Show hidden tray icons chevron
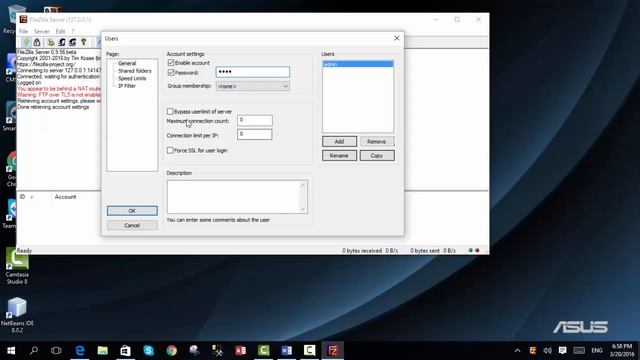The width and height of the screenshot is (640, 360). (x=518, y=351)
